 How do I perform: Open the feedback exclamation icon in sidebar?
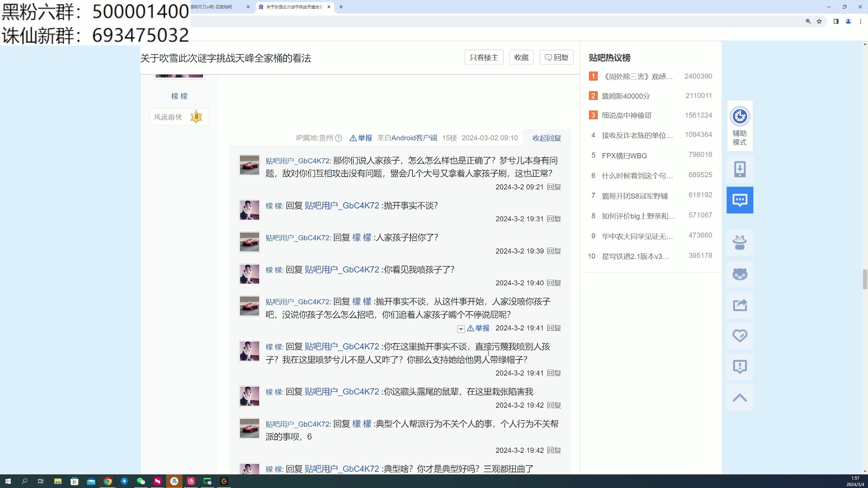740,367
